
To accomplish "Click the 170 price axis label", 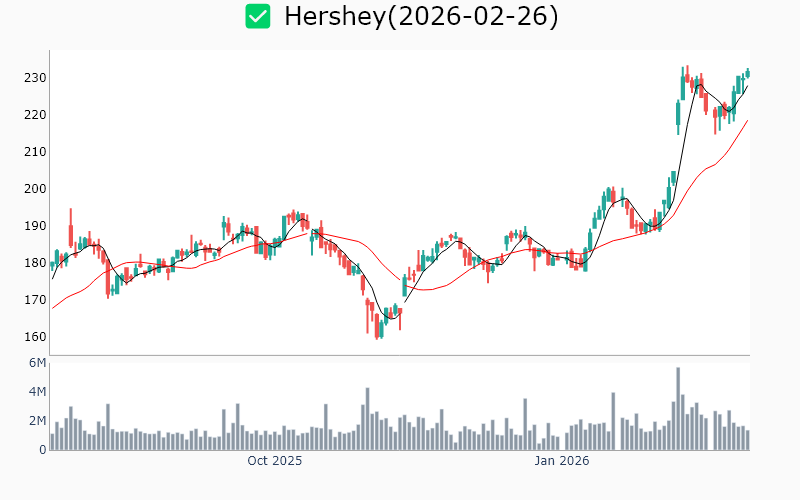I will 34,300.
